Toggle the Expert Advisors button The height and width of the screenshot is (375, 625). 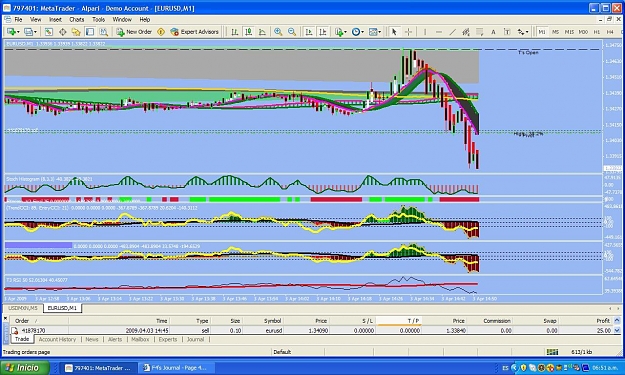click(x=195, y=32)
